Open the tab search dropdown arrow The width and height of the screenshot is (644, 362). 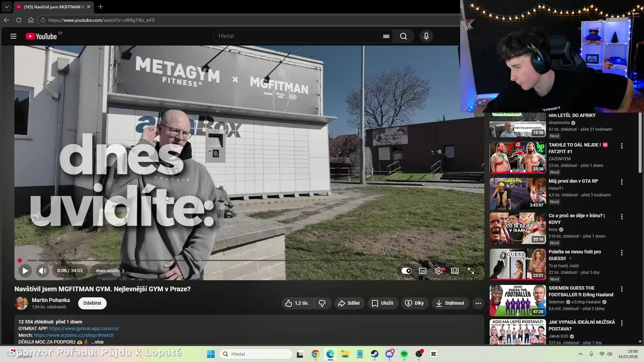pyautogui.click(x=7, y=7)
